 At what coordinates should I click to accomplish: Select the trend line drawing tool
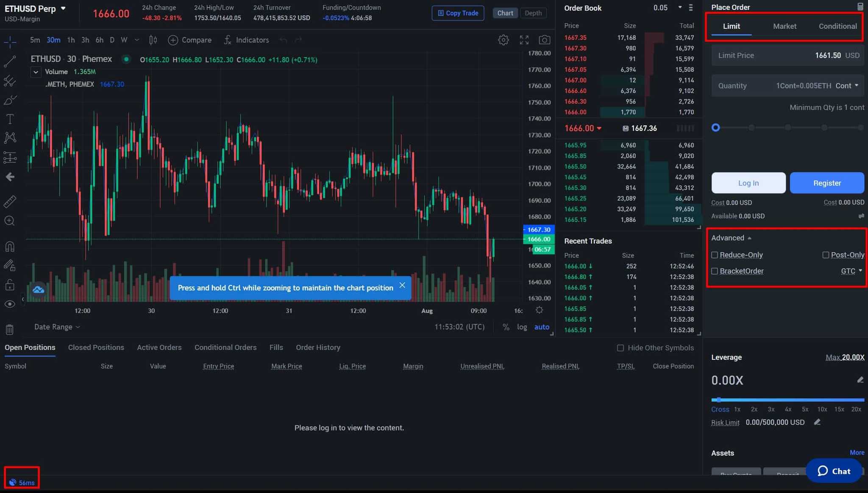[x=9, y=61]
